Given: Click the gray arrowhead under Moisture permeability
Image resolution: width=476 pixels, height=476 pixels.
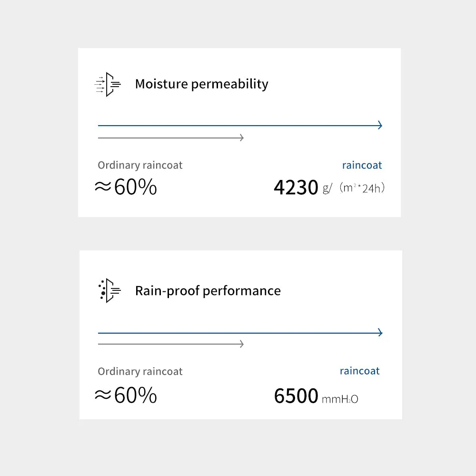Looking at the screenshot, I should click(x=242, y=138).
